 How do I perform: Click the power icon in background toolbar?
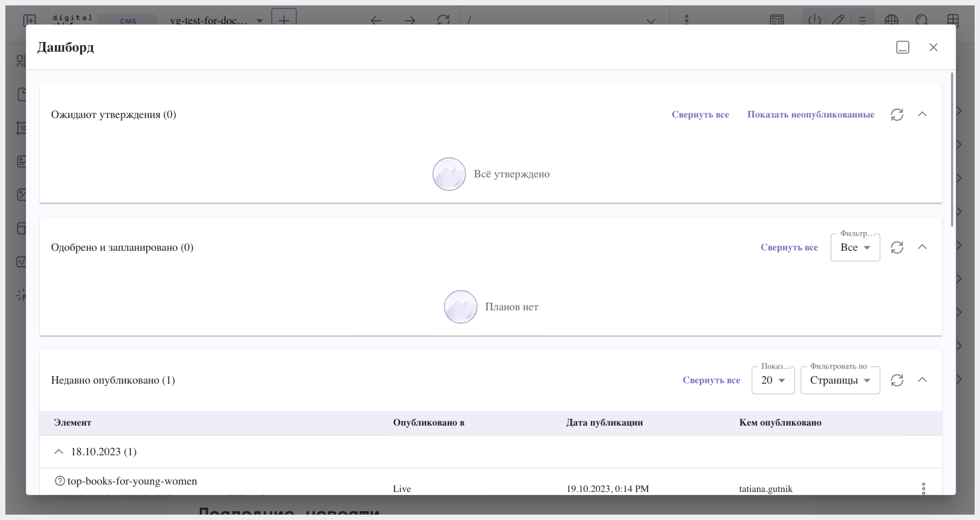815,20
